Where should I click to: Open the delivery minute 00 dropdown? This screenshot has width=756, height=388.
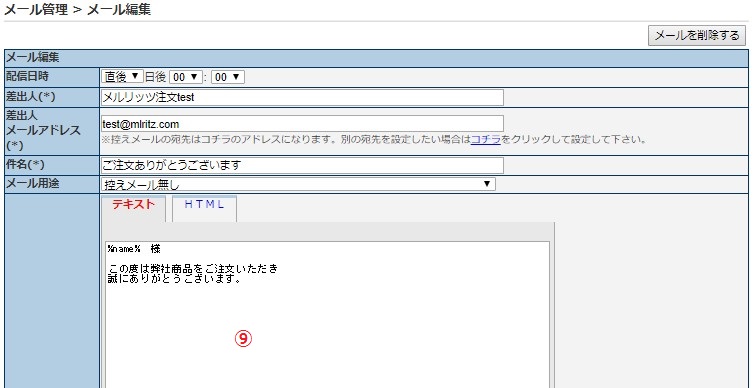pyautogui.click(x=228, y=77)
